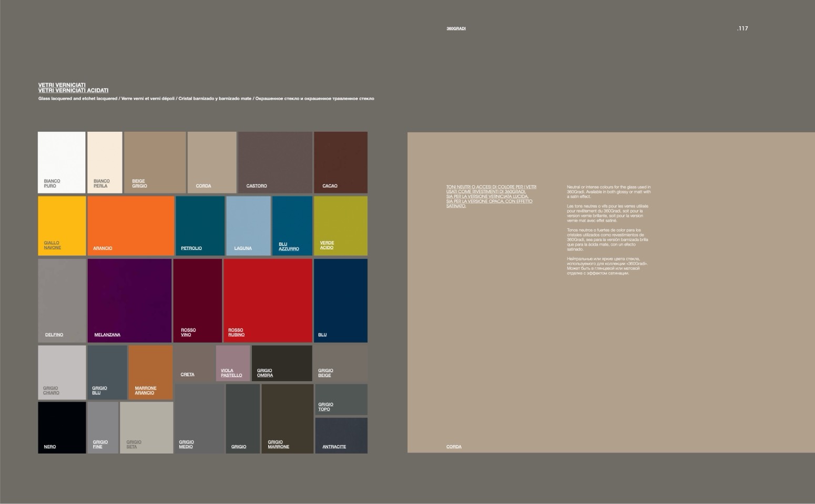
Task: Pick the Giallo Navone yellow swatch
Action: click(x=62, y=225)
